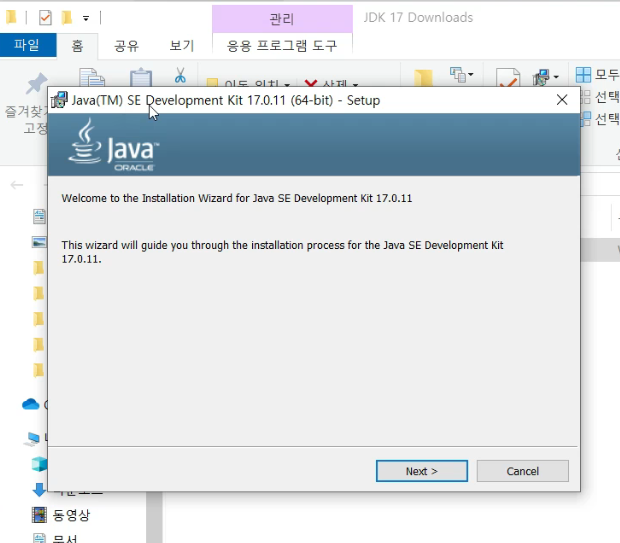Select This PC icon in navigation pane

pos(32,438)
